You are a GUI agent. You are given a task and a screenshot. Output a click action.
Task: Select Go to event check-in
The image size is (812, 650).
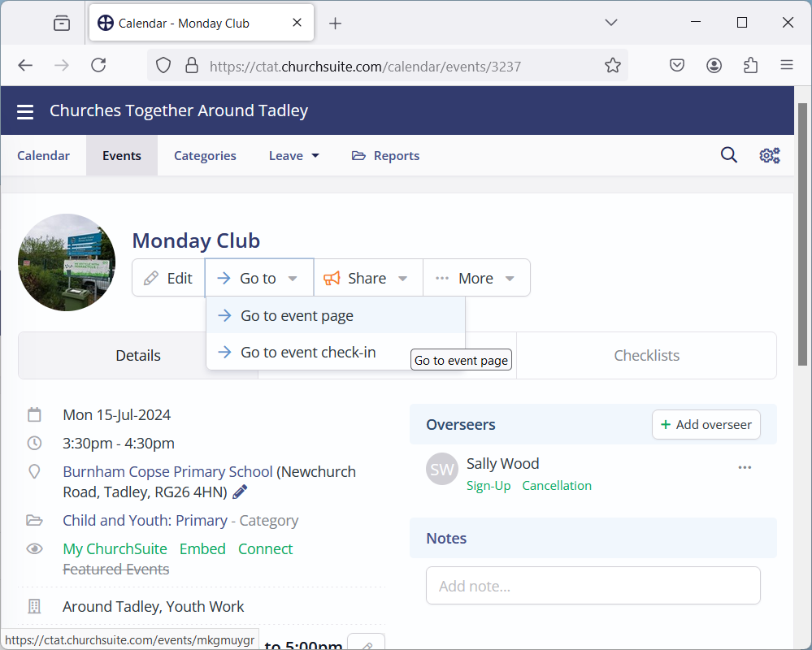coord(308,353)
